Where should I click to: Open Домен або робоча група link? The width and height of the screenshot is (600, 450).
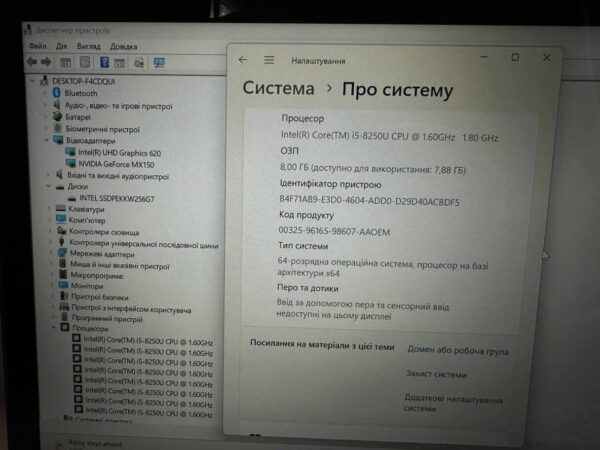[x=458, y=351]
